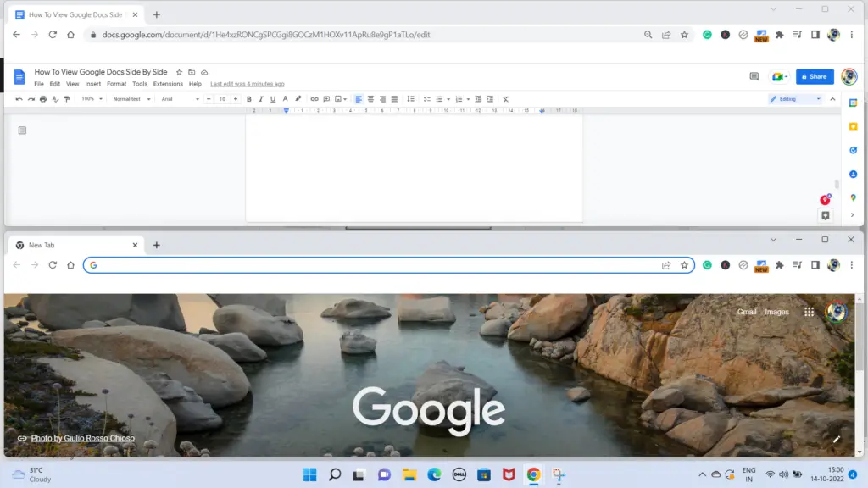
Task: Open the Edit menu
Action: click(55, 84)
